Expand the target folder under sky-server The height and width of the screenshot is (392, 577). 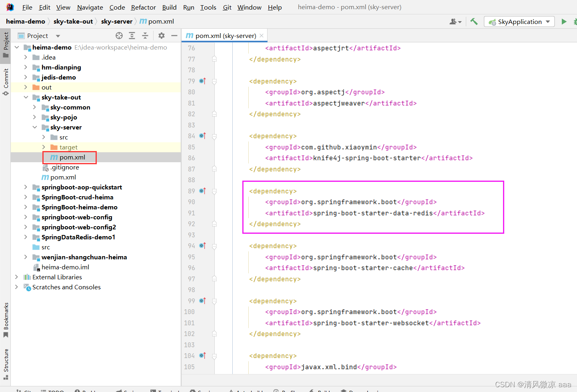click(44, 147)
